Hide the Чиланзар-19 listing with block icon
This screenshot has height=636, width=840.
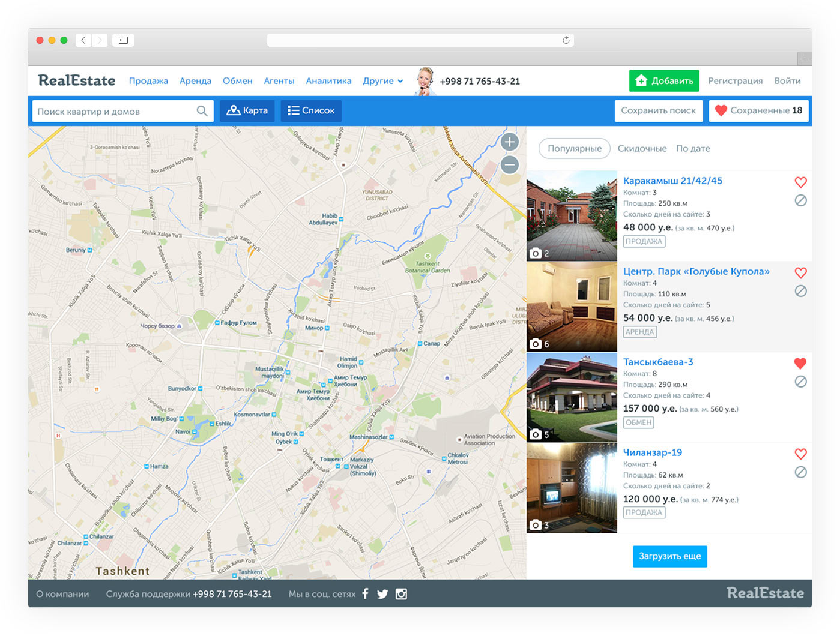[x=800, y=472]
